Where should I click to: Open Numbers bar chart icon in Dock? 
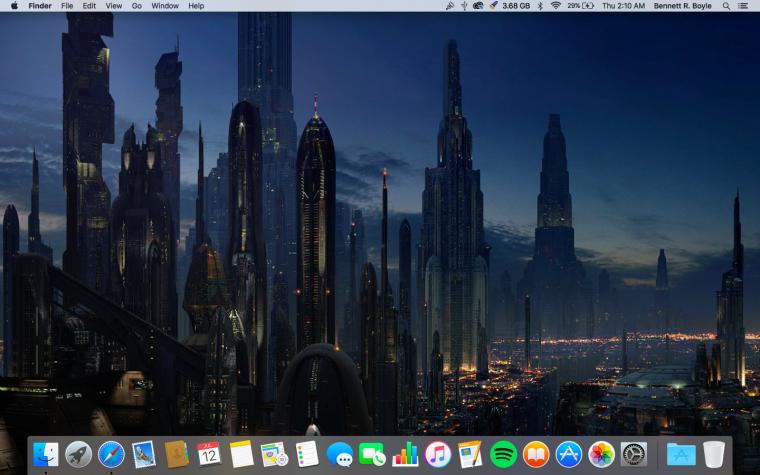coord(405,455)
